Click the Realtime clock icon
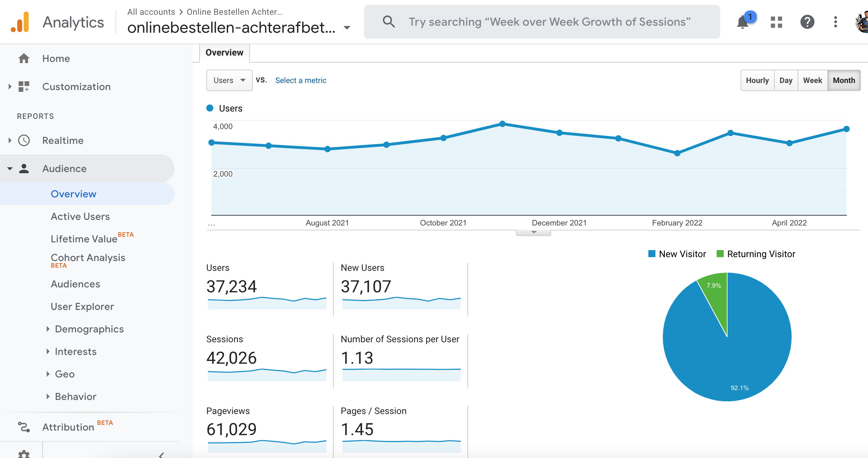The height and width of the screenshot is (458, 868). pos(24,140)
